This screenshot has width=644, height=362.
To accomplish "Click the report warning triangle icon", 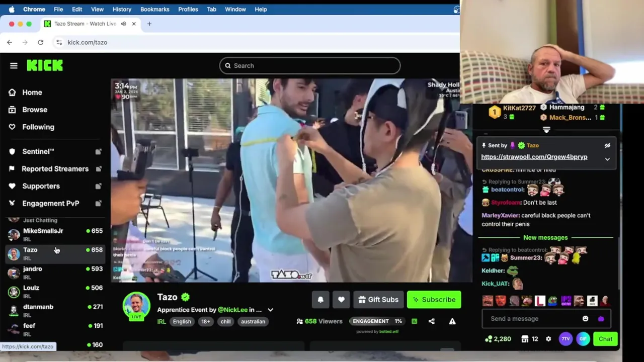I will click(452, 321).
